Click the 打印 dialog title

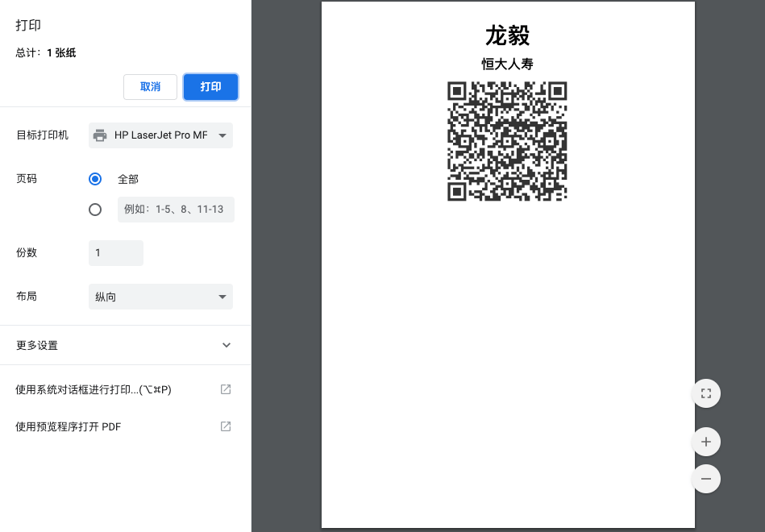click(x=28, y=25)
